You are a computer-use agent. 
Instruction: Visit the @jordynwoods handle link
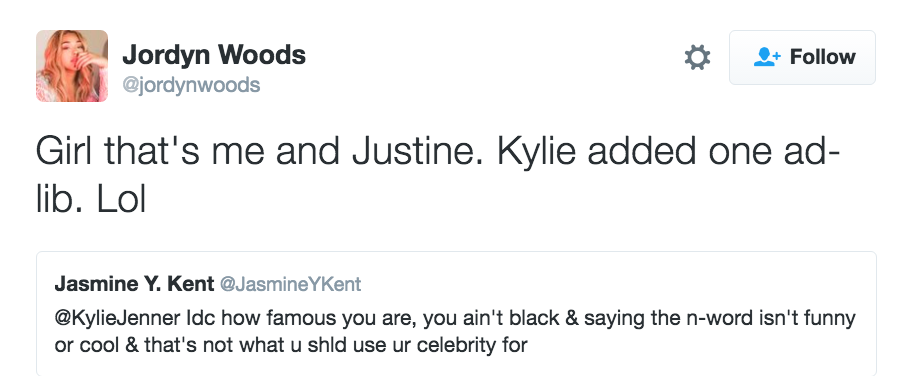[191, 85]
